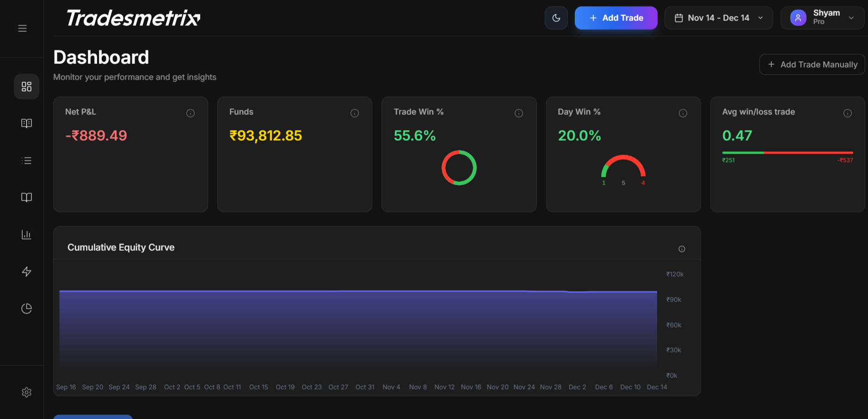
Task: Click the equity curve area chart
Action: pos(358,331)
